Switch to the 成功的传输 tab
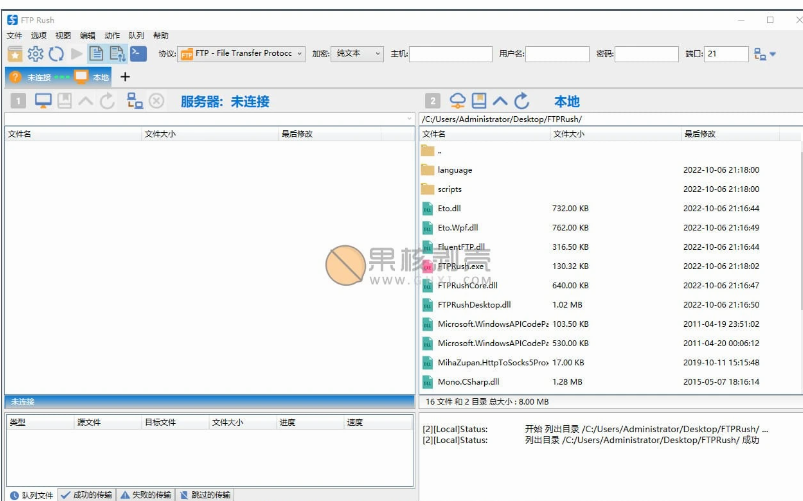 coord(87,495)
